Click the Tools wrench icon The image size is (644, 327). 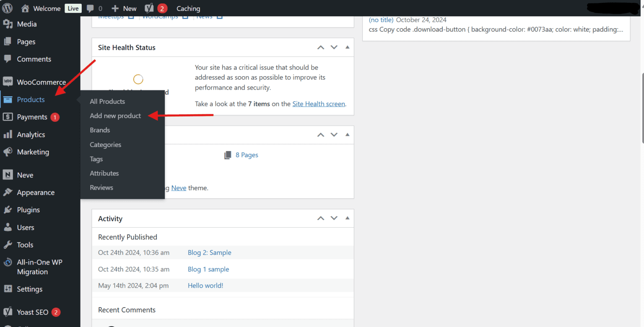(x=9, y=245)
